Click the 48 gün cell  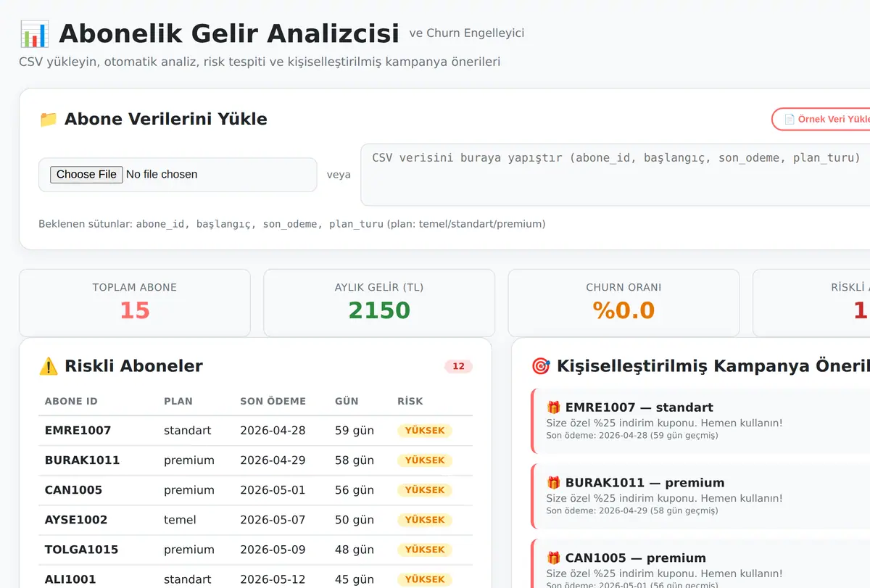[355, 550]
